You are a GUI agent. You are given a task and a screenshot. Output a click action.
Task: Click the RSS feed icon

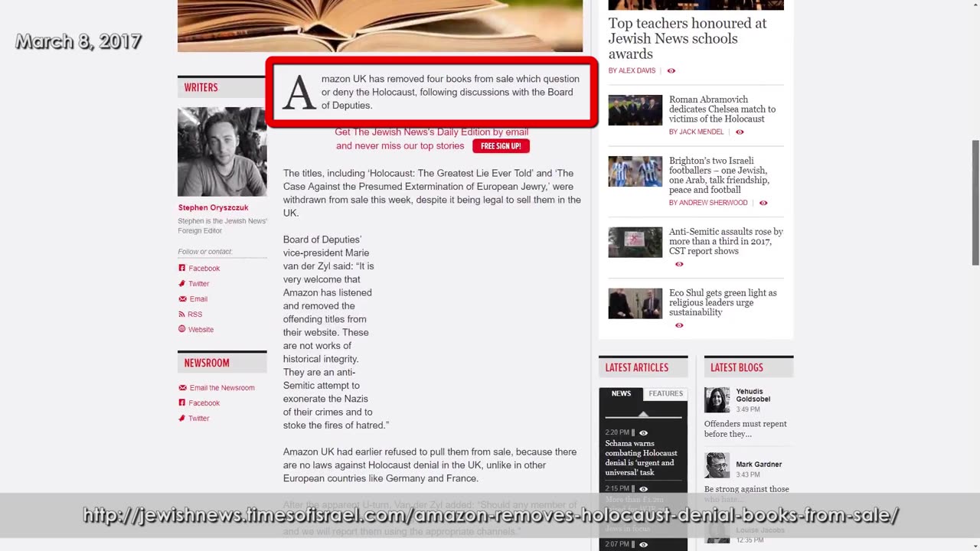pos(182,314)
